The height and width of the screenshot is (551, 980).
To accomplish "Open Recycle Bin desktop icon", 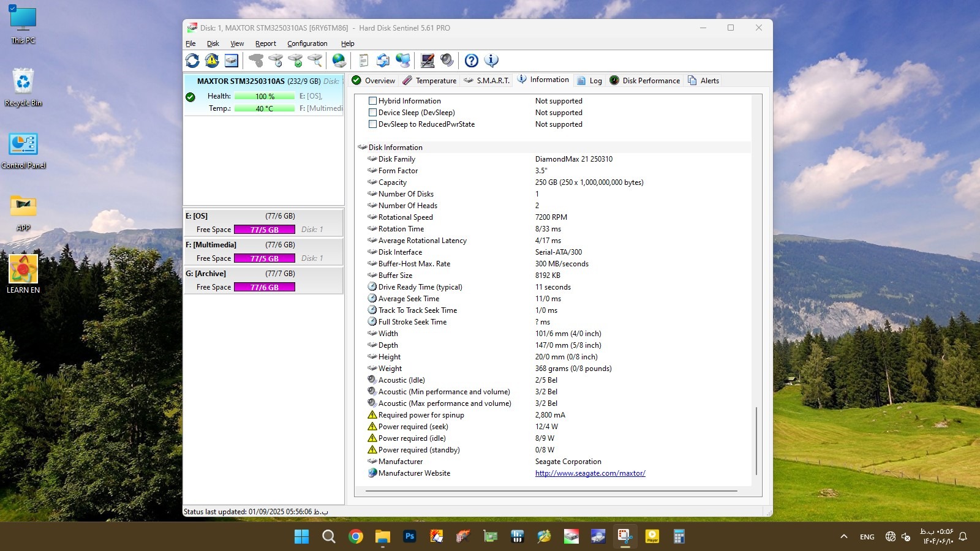I will (23, 87).
